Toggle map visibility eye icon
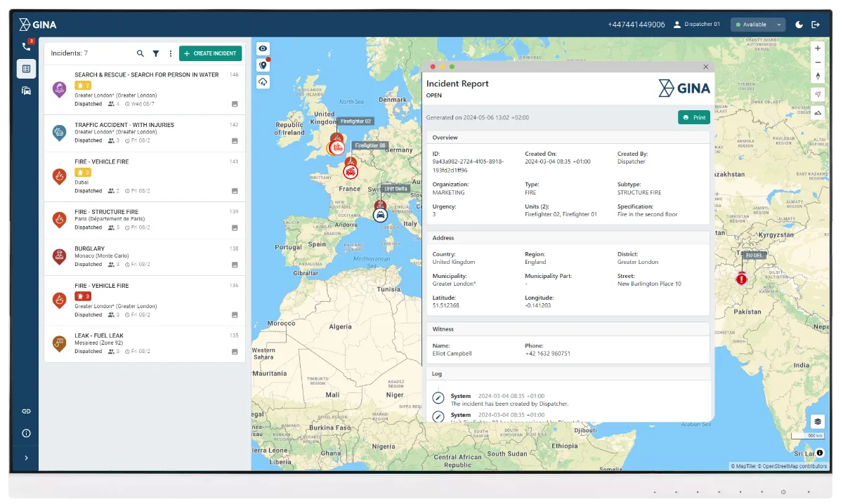843x504 pixels. (263, 48)
